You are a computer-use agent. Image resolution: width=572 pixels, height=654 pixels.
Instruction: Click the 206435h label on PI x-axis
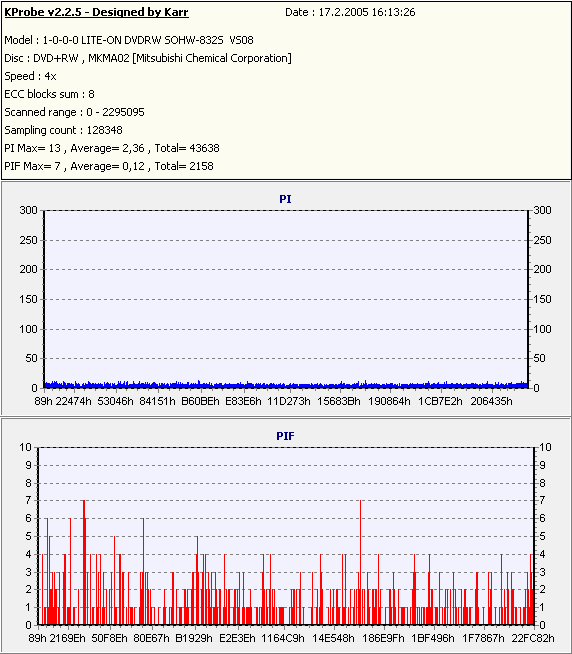coord(491,401)
